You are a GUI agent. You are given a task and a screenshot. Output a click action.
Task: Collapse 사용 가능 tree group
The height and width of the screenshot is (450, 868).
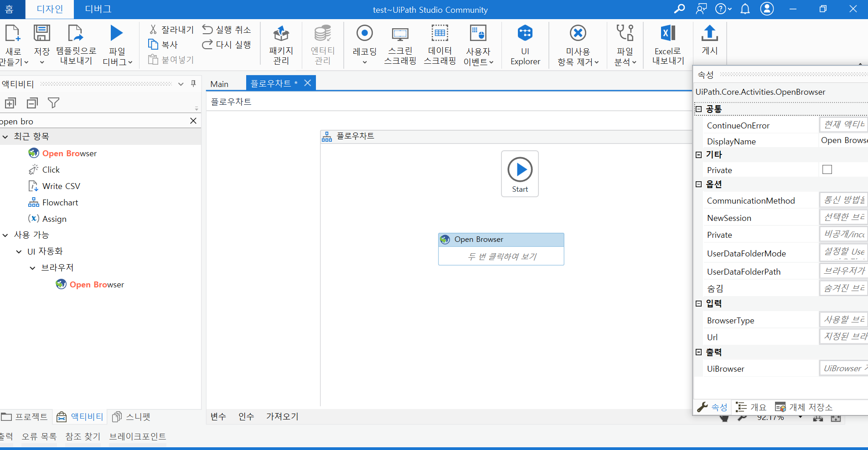[5, 235]
